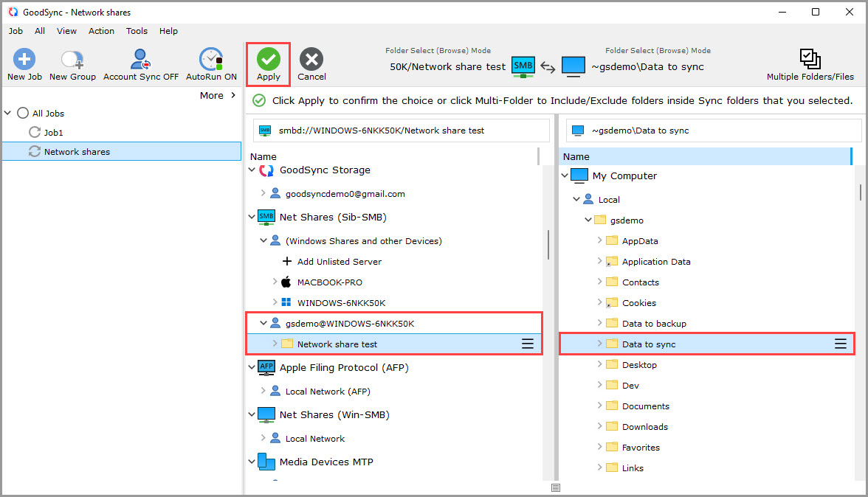
Task: Click the SMB folder mode icon
Action: (523, 66)
